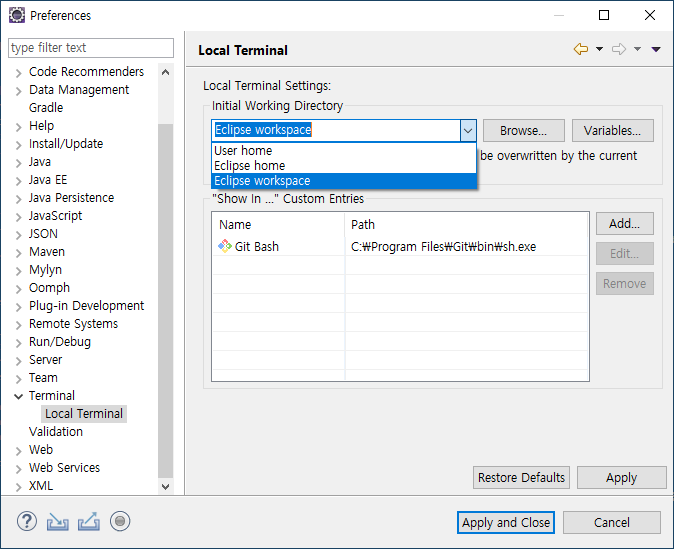Select Local Terminal tree item
Viewport: 674px width, 549px height.
tap(84, 414)
